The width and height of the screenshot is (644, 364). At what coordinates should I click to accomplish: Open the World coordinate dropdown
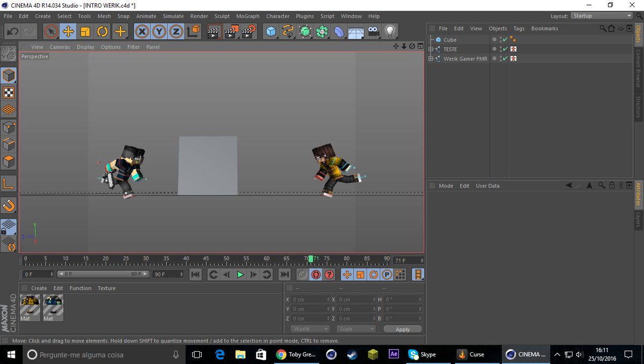point(310,329)
